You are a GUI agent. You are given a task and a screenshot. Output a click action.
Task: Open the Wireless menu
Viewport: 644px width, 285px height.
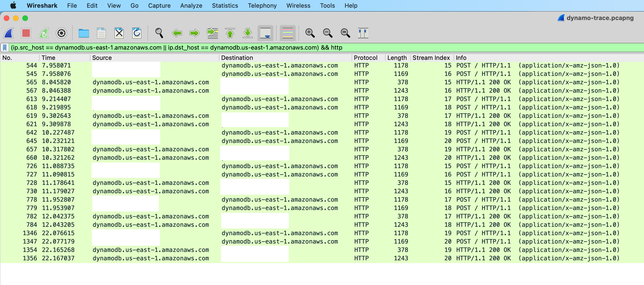click(298, 6)
